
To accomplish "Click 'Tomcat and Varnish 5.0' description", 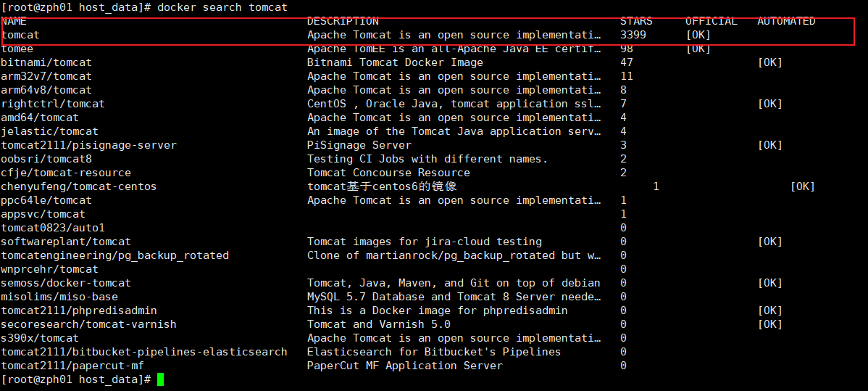I will coord(379,324).
